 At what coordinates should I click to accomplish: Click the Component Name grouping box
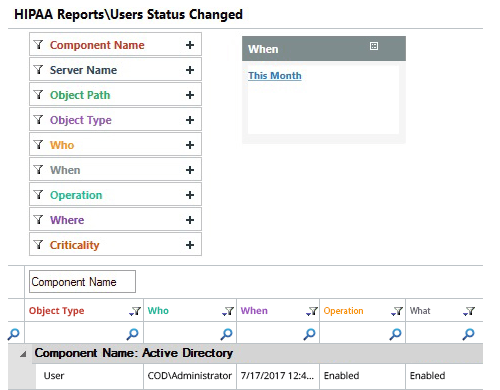(82, 282)
